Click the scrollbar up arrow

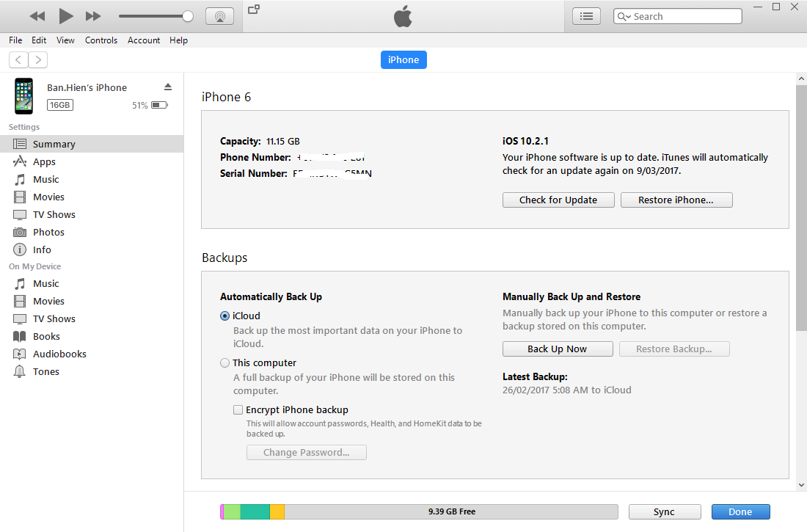801,79
